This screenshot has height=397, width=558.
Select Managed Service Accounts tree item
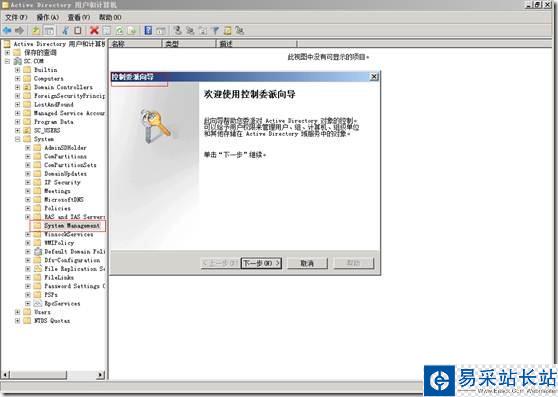(x=69, y=113)
